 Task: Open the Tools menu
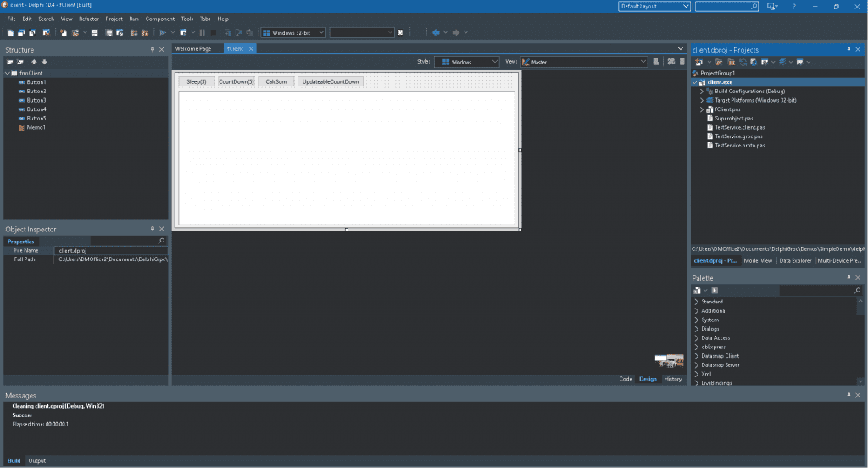(x=187, y=19)
